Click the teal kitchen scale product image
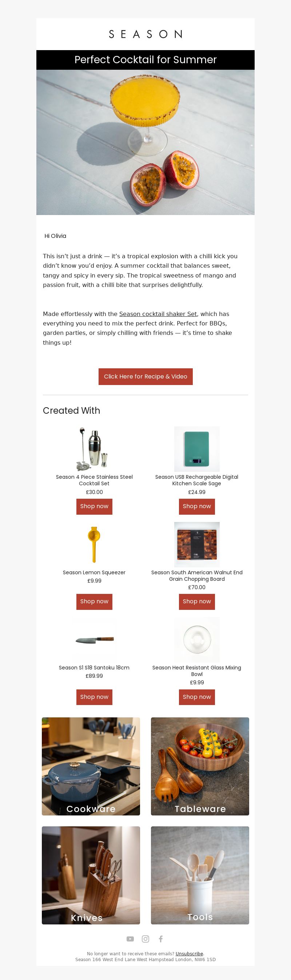This screenshot has width=291, height=980. (197, 449)
